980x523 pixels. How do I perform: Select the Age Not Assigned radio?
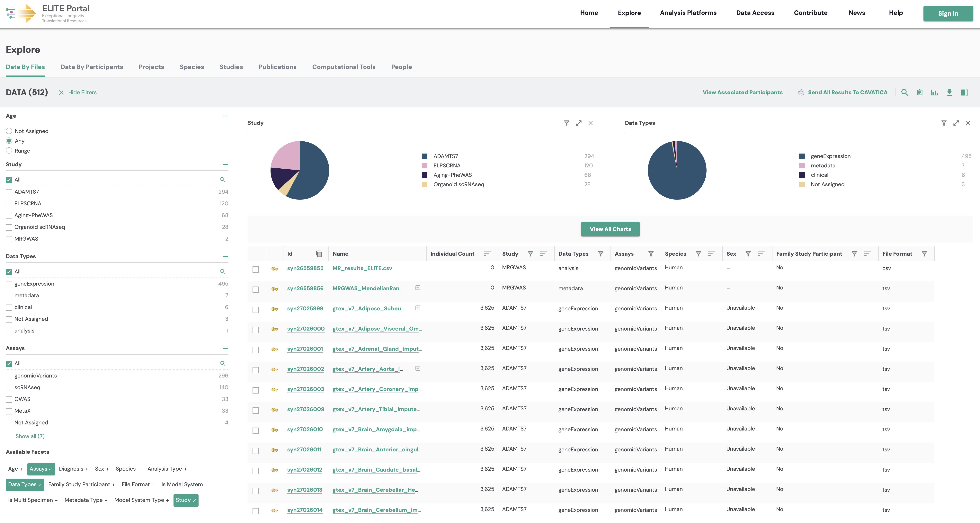click(9, 131)
